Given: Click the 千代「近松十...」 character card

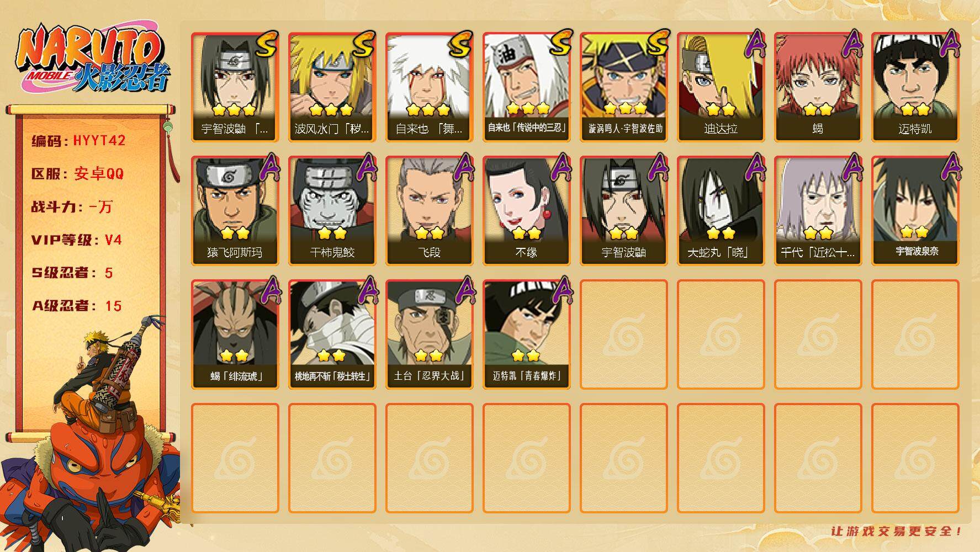Looking at the screenshot, I should pyautogui.click(x=818, y=211).
